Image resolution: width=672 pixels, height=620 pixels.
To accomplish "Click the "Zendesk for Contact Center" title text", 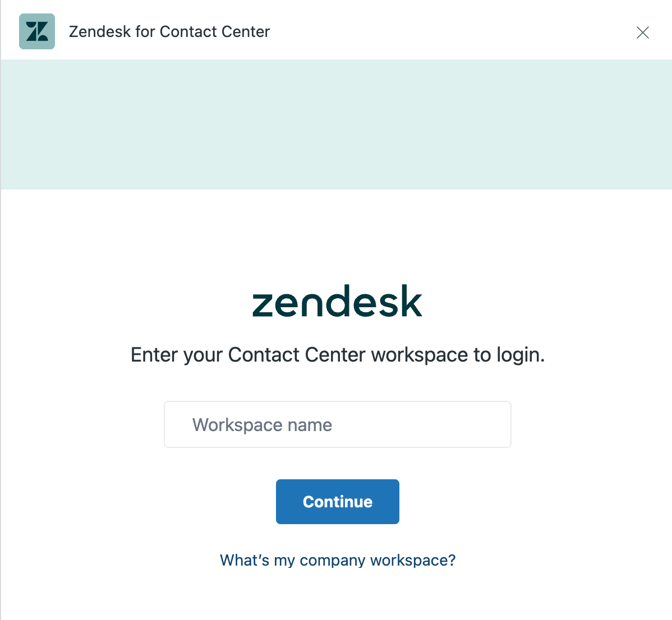I will tap(169, 31).
